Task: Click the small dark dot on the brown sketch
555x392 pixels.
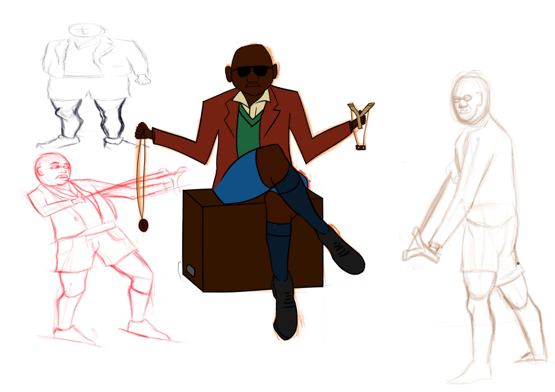Action: tap(518, 263)
